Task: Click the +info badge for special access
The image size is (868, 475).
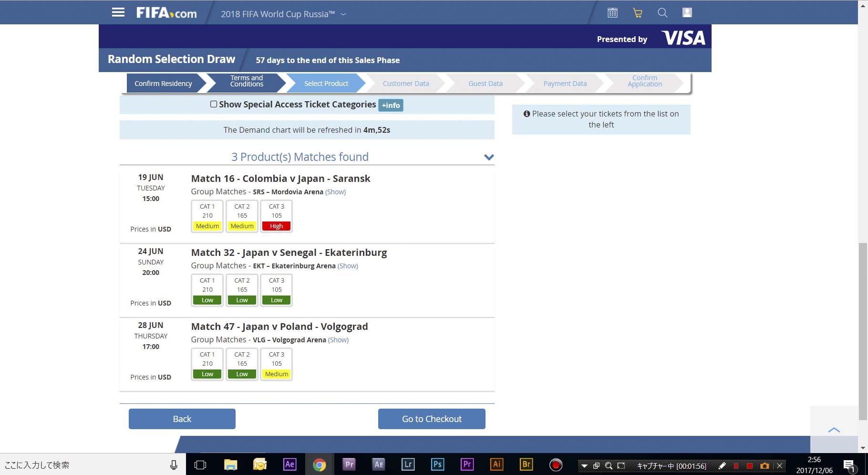Action: pos(391,105)
